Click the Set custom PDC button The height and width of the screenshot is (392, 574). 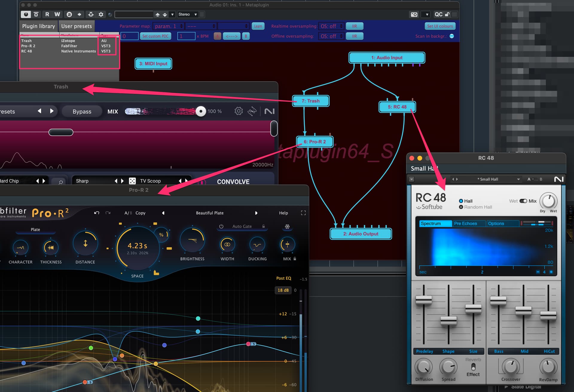click(x=155, y=36)
